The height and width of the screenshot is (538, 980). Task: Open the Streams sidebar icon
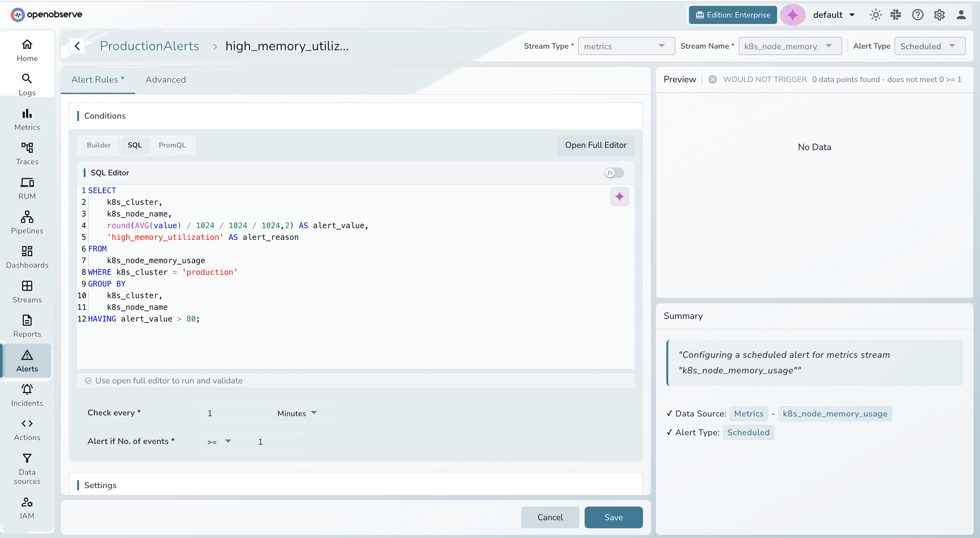[27, 291]
